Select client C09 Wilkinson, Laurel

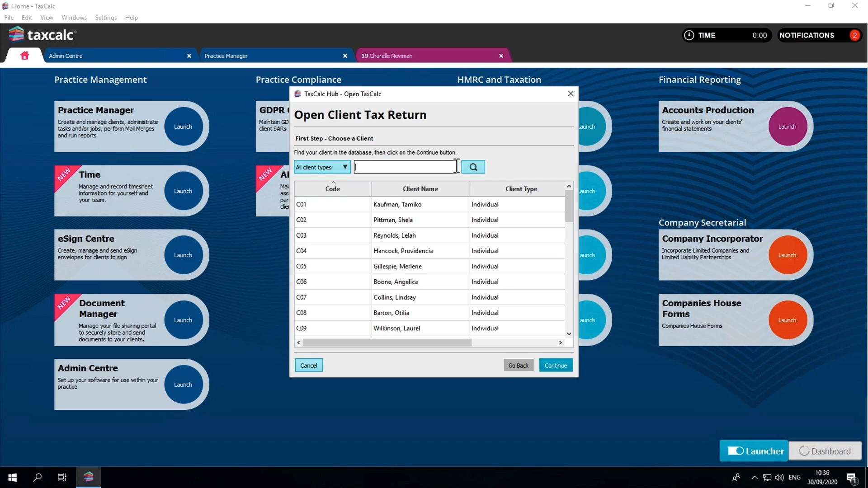coord(429,328)
